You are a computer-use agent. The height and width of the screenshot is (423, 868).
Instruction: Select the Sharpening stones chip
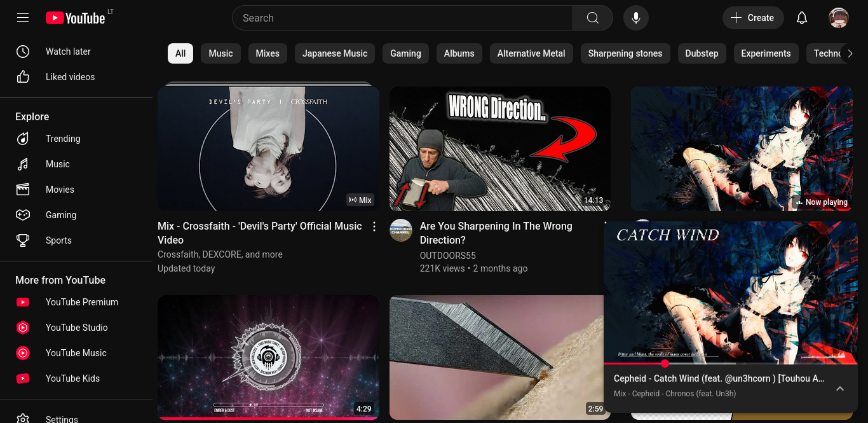click(x=625, y=53)
